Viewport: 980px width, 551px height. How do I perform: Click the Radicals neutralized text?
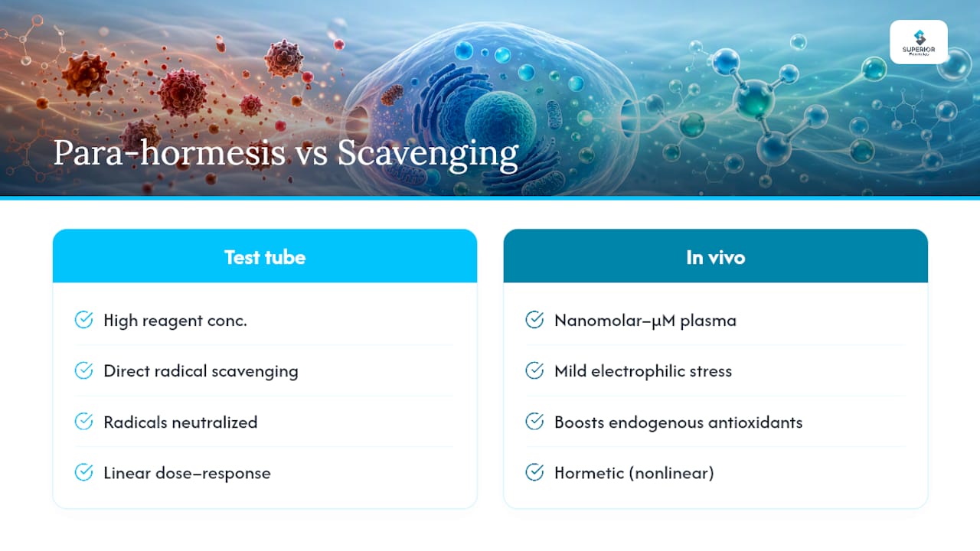[181, 422]
